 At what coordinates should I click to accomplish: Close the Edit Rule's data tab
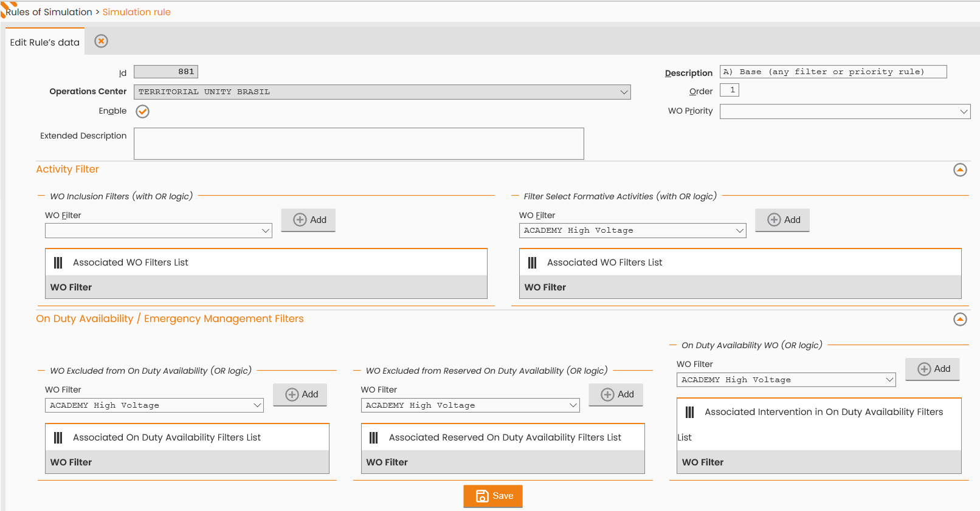(x=102, y=41)
